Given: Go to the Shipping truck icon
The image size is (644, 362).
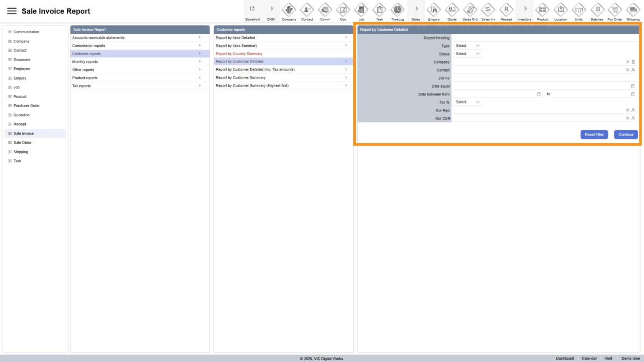Looking at the screenshot, I should [x=633, y=10].
